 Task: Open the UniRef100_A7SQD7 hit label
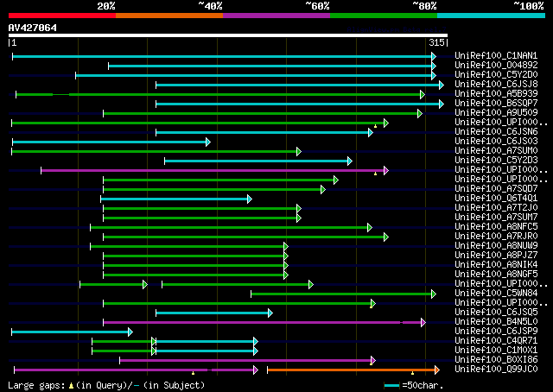coord(496,189)
